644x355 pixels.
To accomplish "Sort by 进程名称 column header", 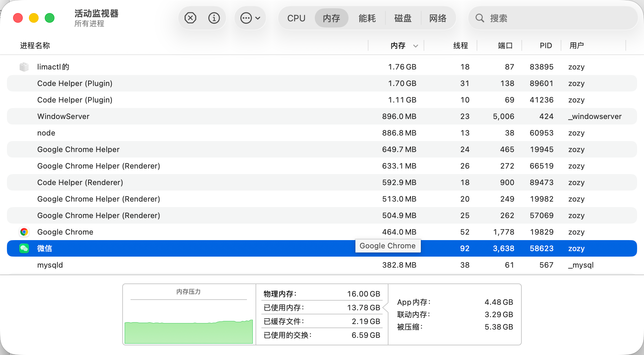I will [35, 45].
